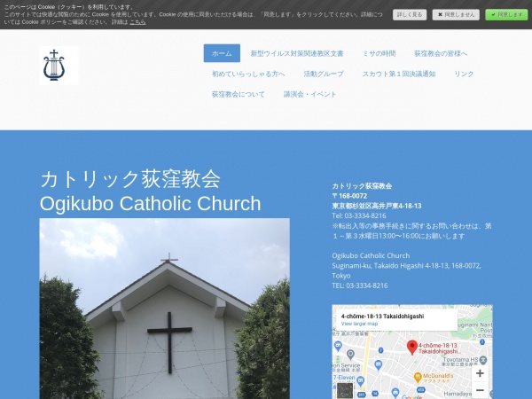
Task: Click the Tel: 03-3334-8216 text
Action: tap(359, 215)
